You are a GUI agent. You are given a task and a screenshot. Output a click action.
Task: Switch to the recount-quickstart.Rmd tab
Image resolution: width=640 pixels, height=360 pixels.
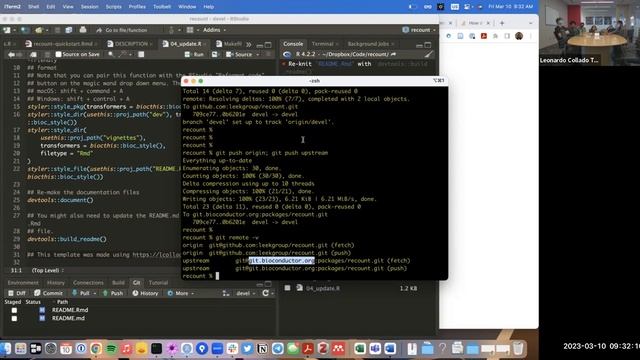[x=62, y=44]
